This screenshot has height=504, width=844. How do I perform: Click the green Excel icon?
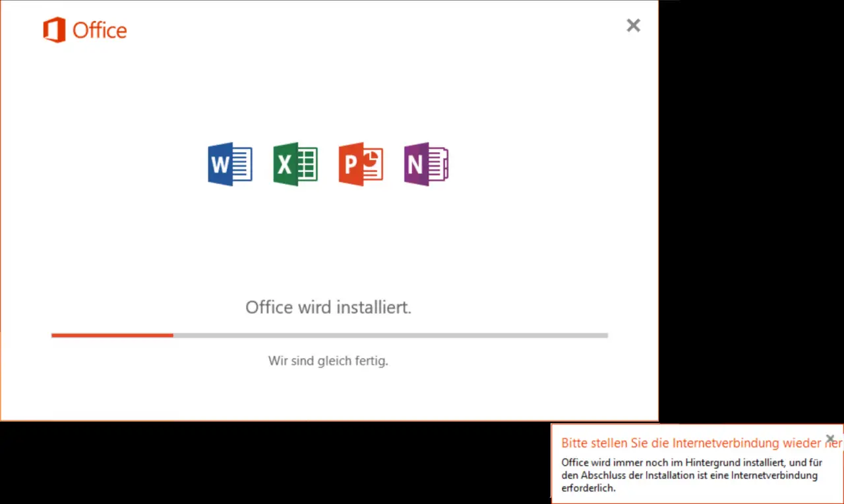(295, 163)
